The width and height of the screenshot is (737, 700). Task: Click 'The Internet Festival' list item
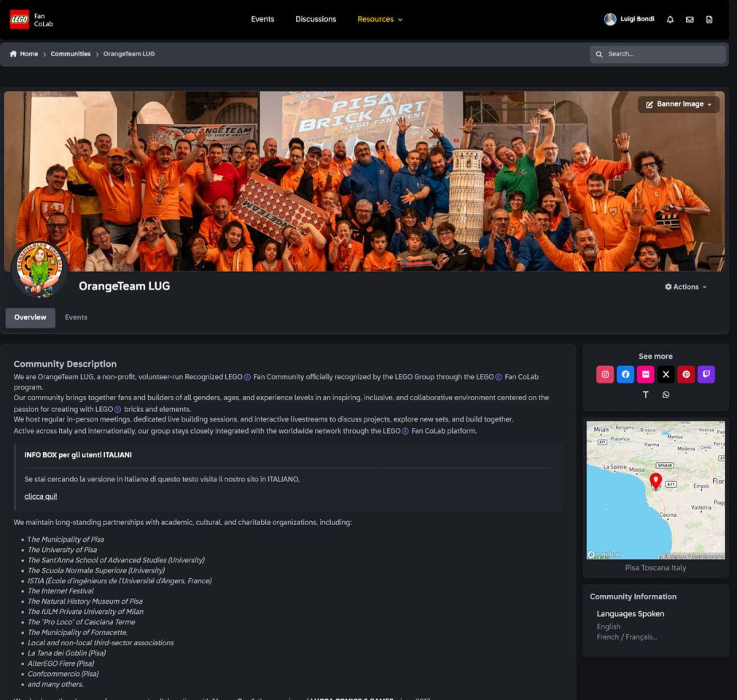tap(61, 591)
